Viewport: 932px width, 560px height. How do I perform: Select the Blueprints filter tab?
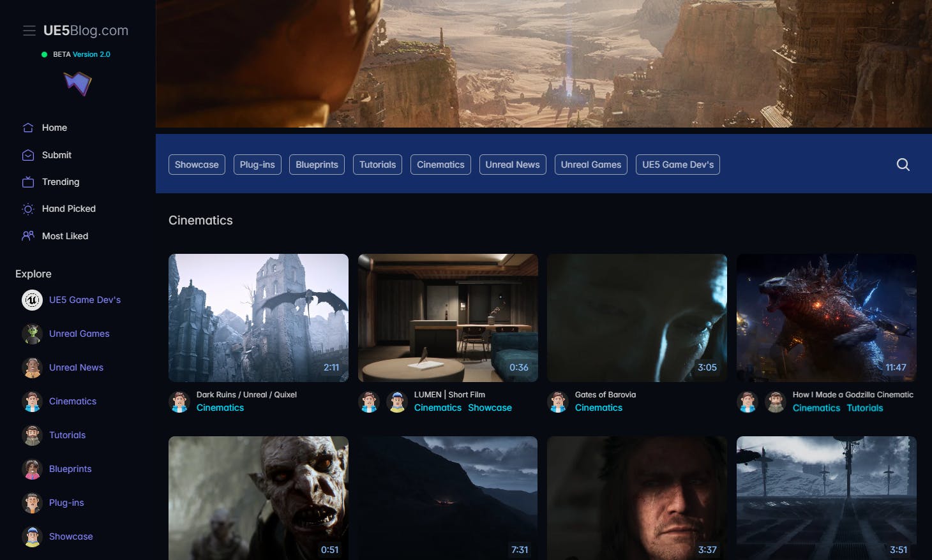[317, 165]
